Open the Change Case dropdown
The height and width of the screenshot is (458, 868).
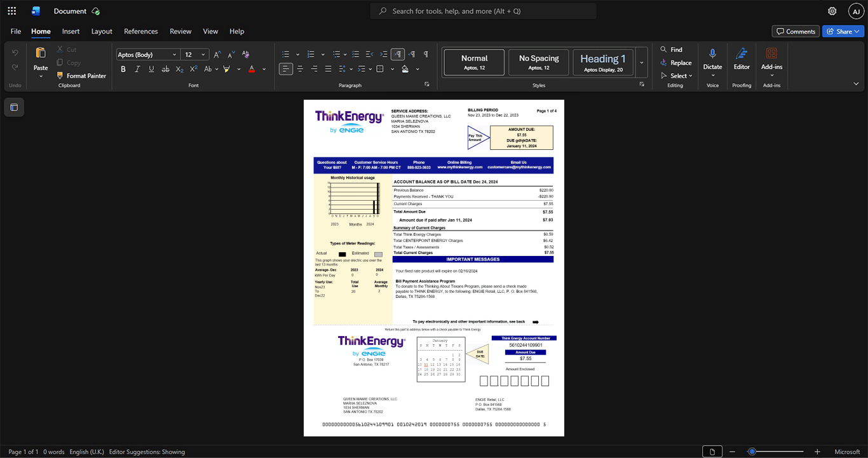pos(211,69)
